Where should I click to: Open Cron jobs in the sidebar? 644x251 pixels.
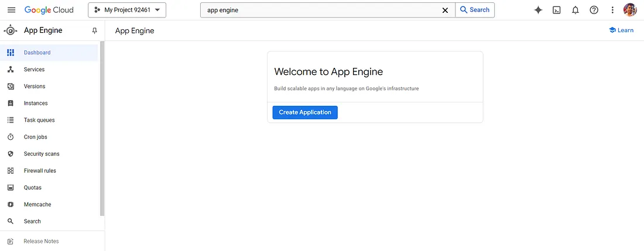[49, 136]
